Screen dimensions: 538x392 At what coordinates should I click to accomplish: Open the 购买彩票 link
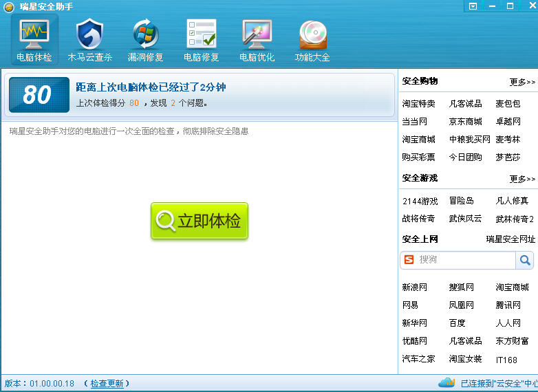(x=418, y=157)
